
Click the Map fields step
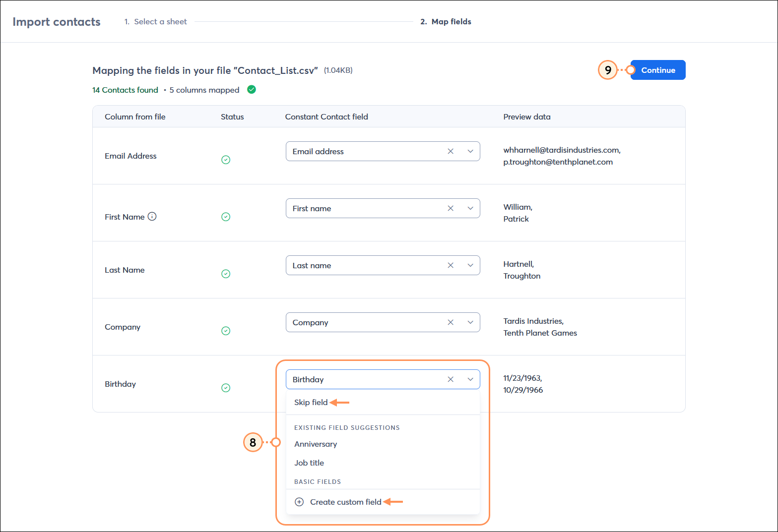446,21
